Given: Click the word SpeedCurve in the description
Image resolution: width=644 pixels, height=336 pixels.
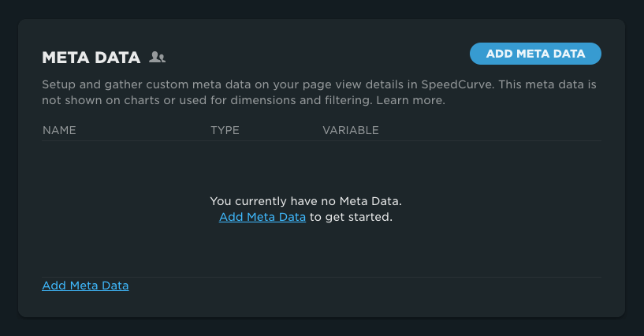Looking at the screenshot, I should pos(460,84).
